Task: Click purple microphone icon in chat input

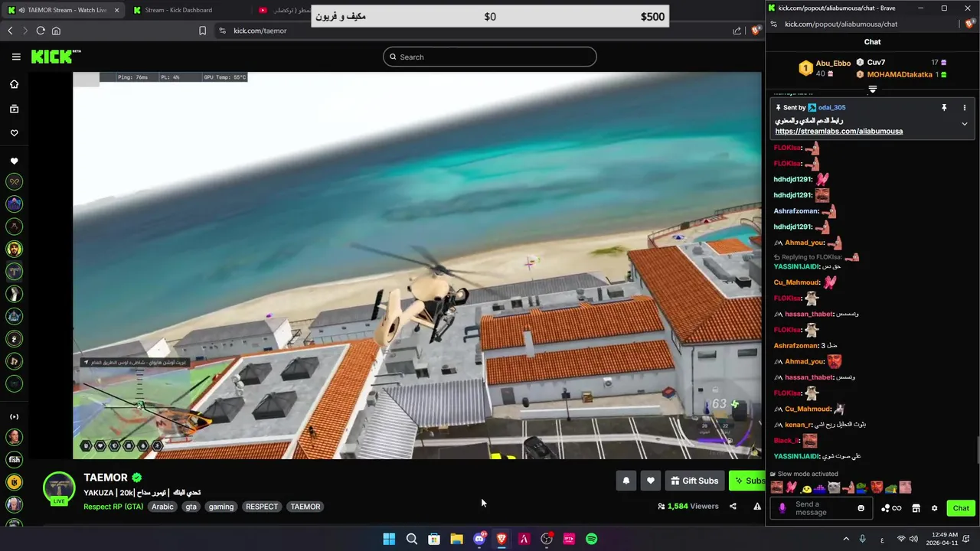Action: click(x=782, y=508)
